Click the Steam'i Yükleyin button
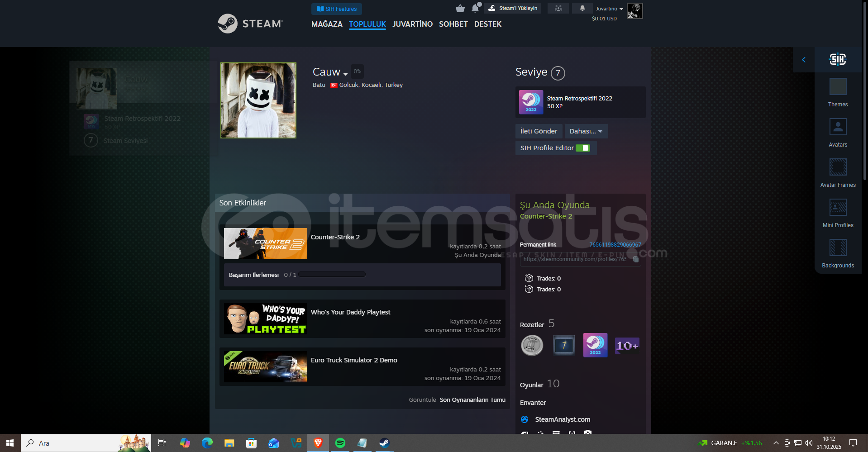Viewport: 868px width, 452px height. (513, 8)
